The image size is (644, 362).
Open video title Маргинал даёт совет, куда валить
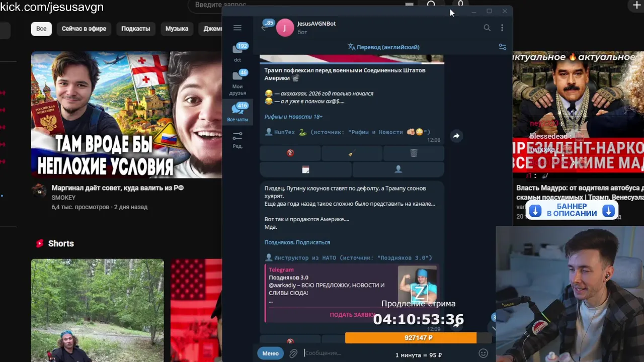[118, 188]
